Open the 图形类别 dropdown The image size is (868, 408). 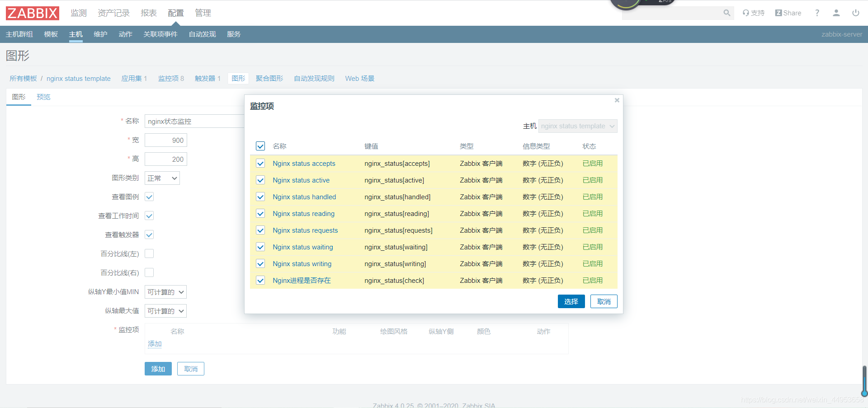(x=162, y=178)
